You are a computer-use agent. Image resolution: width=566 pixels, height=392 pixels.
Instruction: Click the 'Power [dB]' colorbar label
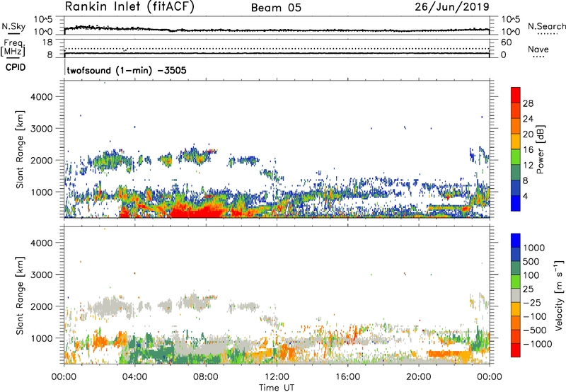(x=540, y=149)
